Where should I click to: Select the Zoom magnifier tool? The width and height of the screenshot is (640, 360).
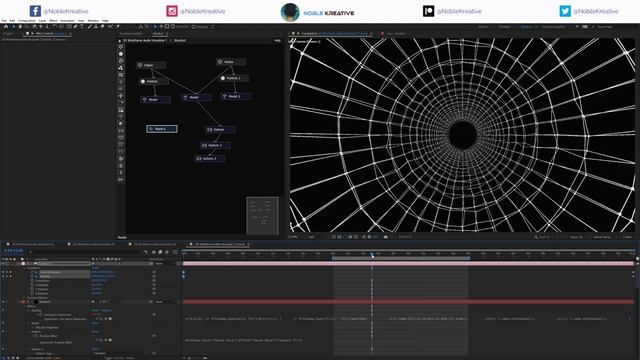click(x=27, y=27)
